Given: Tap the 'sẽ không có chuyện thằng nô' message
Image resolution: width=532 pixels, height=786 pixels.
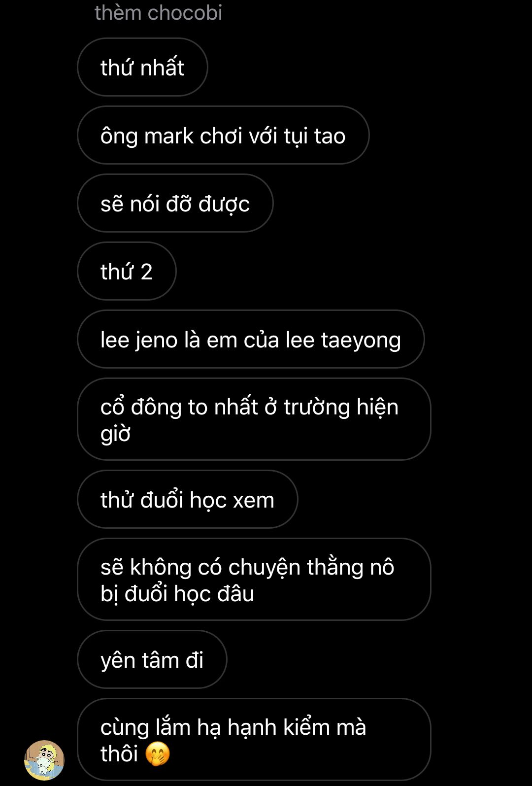Looking at the screenshot, I should [254, 579].
